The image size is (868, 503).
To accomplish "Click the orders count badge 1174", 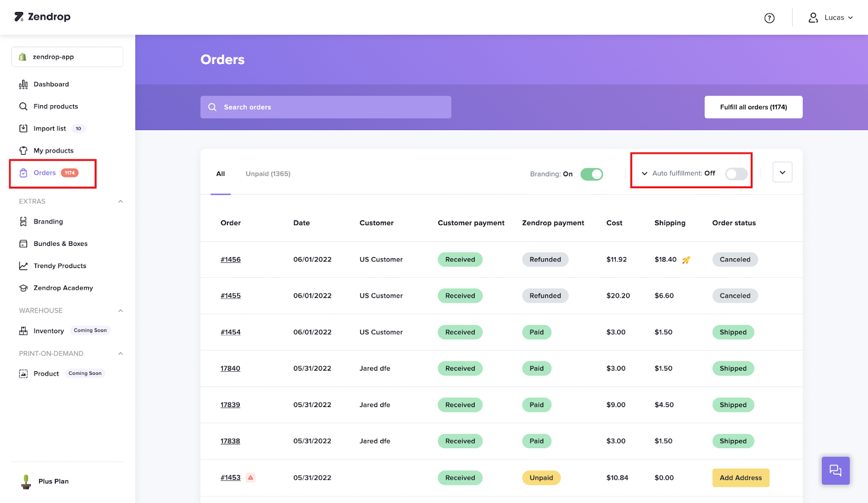I will click(x=70, y=173).
